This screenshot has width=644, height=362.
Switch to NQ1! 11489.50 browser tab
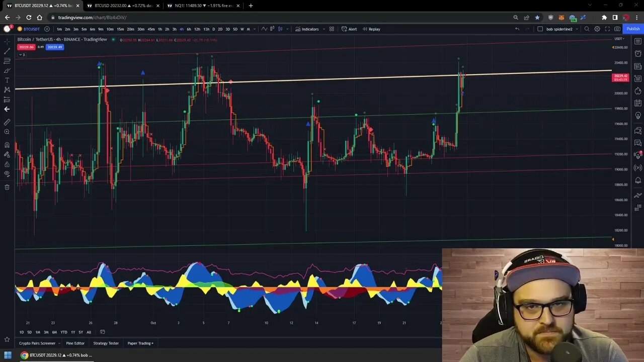click(x=204, y=6)
